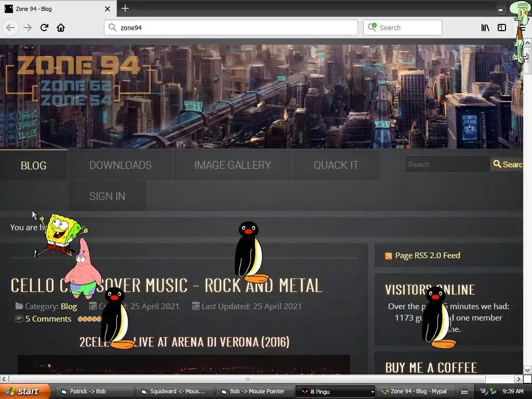Click the Pingu penguin over the article title
This screenshot has width=532, height=399.
tap(251, 252)
